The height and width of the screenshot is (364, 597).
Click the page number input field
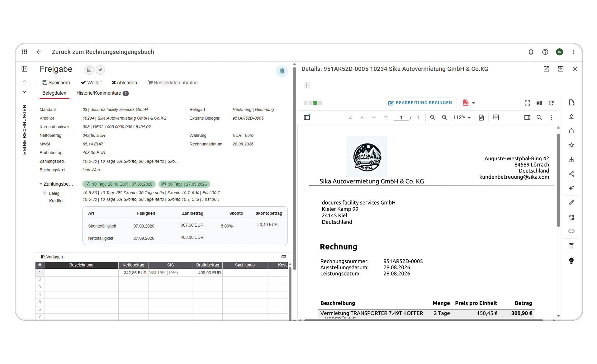401,117
